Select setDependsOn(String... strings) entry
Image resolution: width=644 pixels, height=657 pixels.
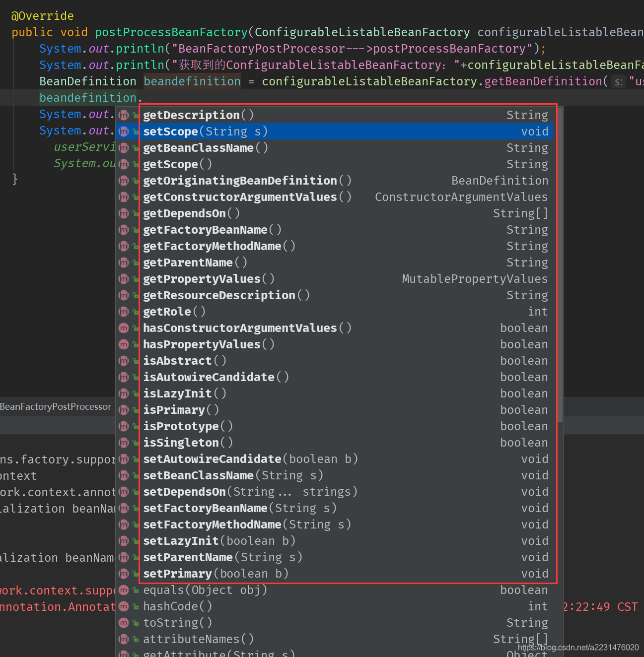pos(335,492)
